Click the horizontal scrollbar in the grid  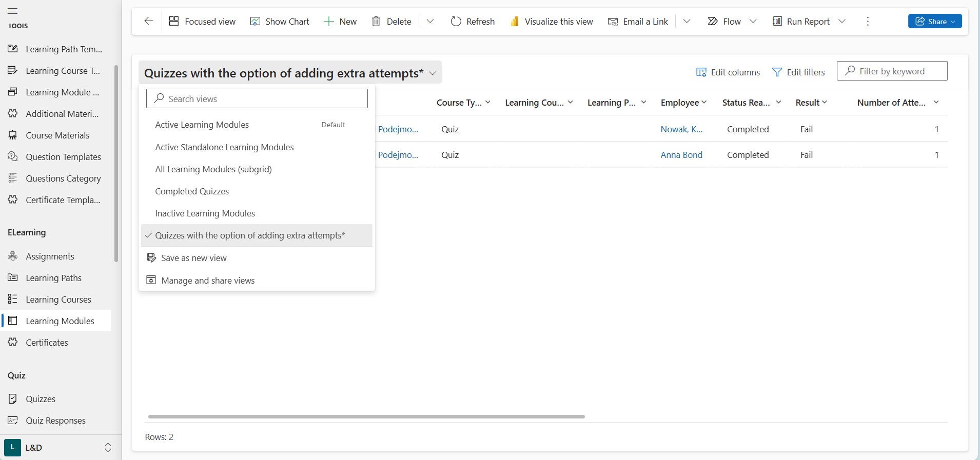click(x=366, y=416)
